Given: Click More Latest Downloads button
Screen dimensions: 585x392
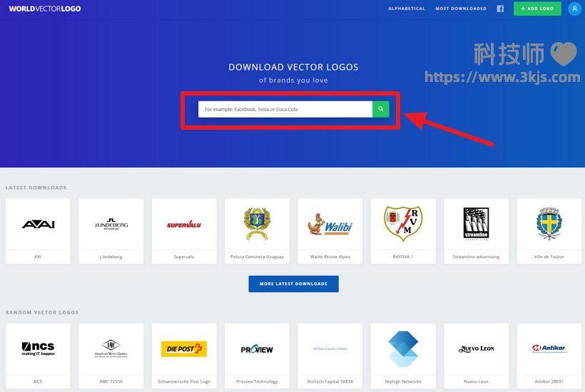Looking at the screenshot, I should 294,284.
